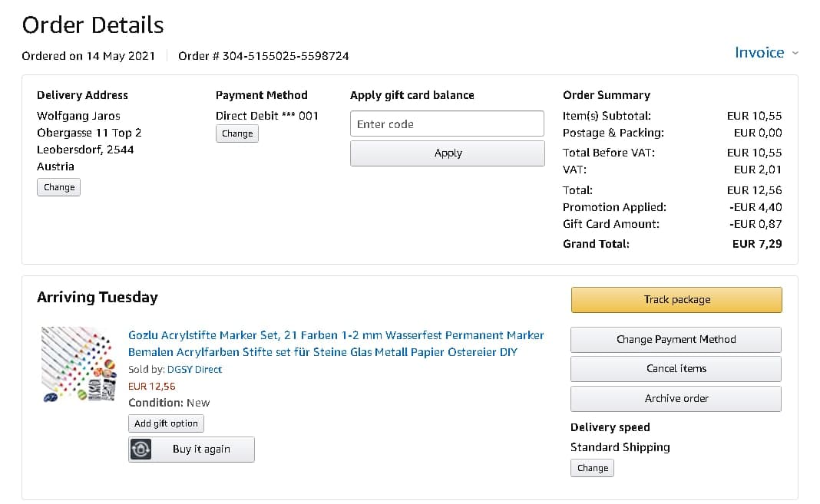The height and width of the screenshot is (504, 820).
Task: Open the Invoice link
Action: pos(759,52)
